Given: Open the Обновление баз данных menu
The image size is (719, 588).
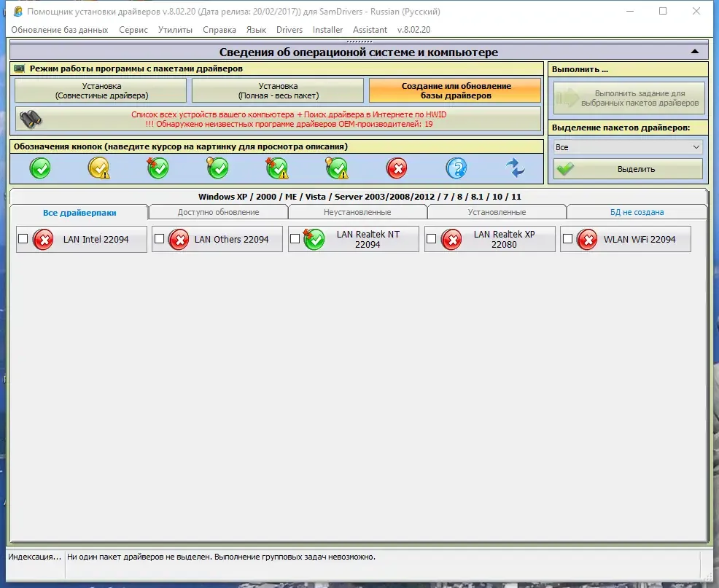Looking at the screenshot, I should point(60,30).
